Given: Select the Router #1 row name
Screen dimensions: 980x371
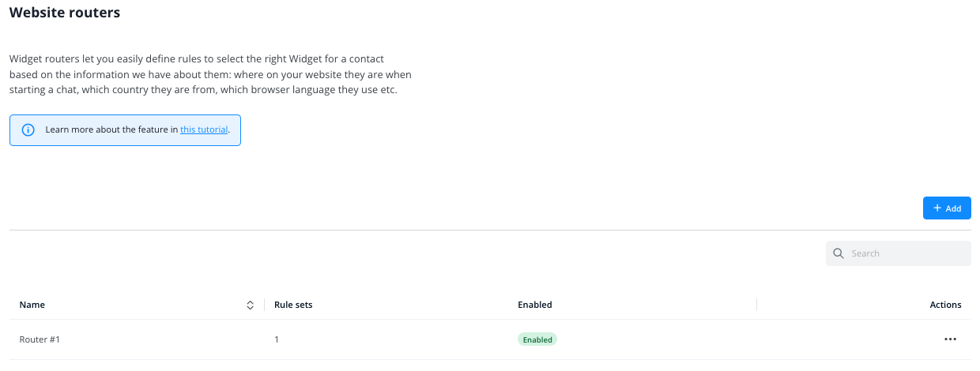Looking at the screenshot, I should coord(40,339).
